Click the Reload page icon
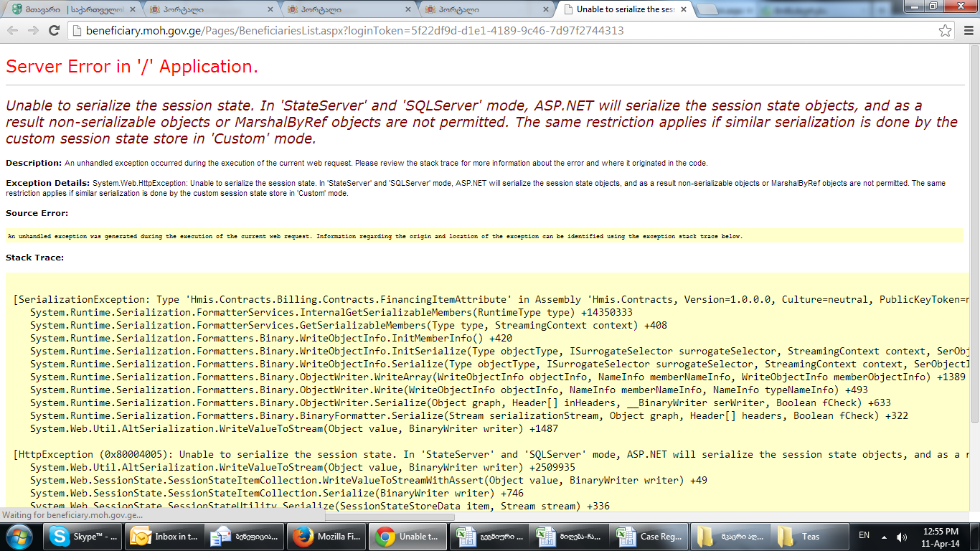 54,30
